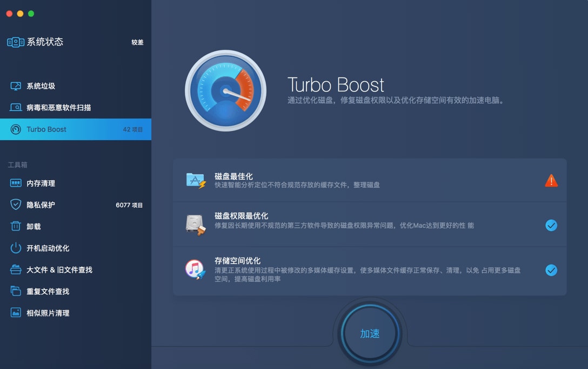Click the 内存清理 memory chip icon

pyautogui.click(x=16, y=183)
